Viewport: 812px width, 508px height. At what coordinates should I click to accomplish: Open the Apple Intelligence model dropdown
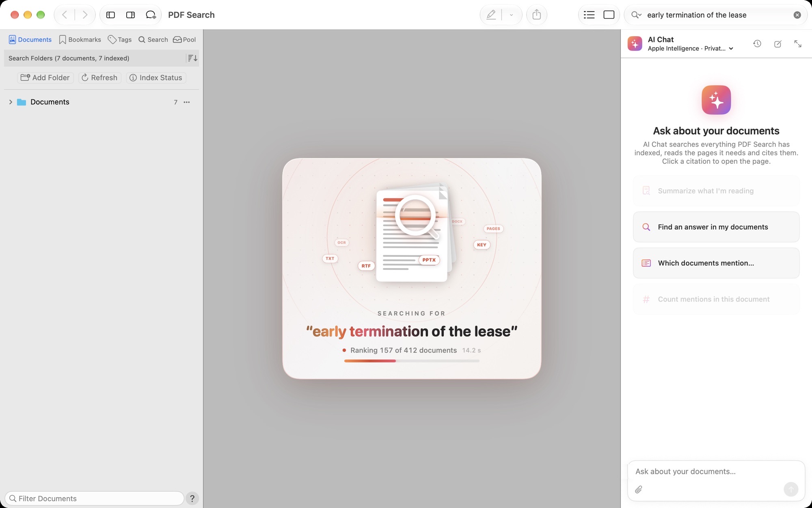(x=691, y=48)
